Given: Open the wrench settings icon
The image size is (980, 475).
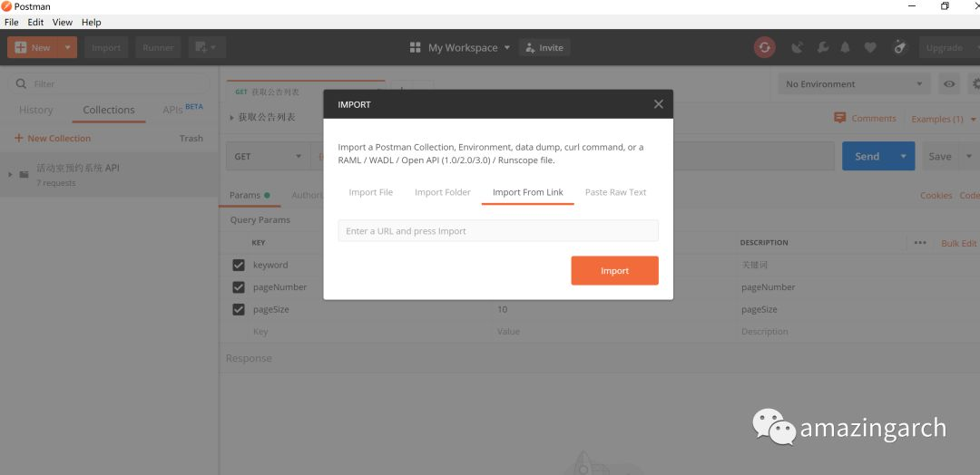Looking at the screenshot, I should pyautogui.click(x=822, y=47).
